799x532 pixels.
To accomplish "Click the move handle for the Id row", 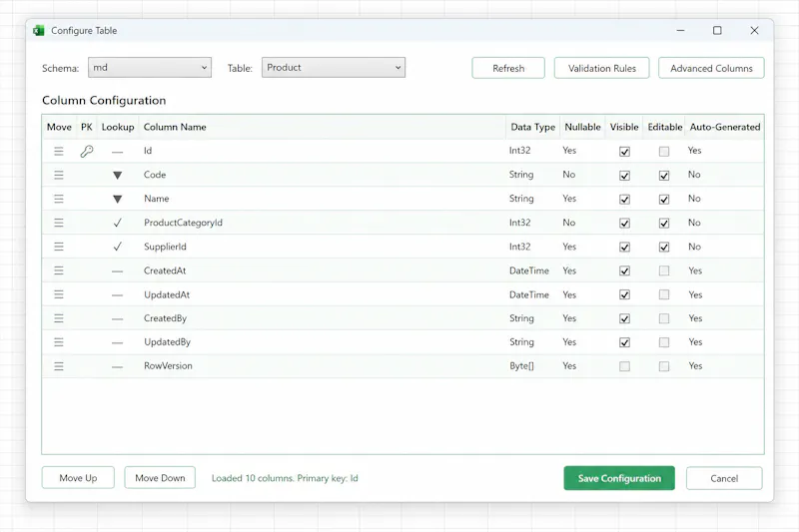I will click(x=59, y=151).
